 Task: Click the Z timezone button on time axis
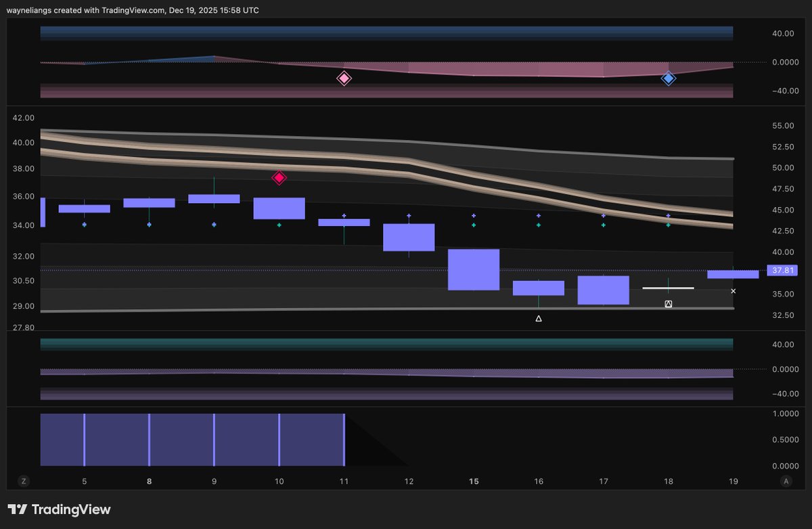click(24, 481)
